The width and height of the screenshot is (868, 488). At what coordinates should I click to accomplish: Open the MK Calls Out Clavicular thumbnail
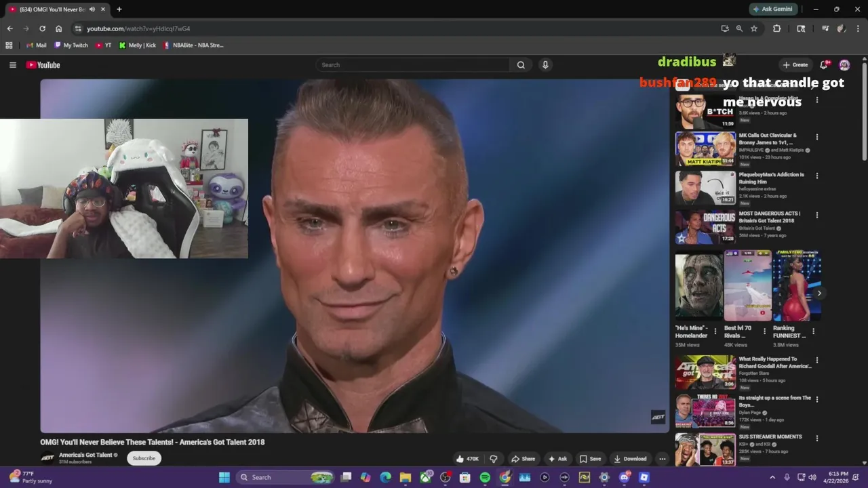click(x=705, y=149)
